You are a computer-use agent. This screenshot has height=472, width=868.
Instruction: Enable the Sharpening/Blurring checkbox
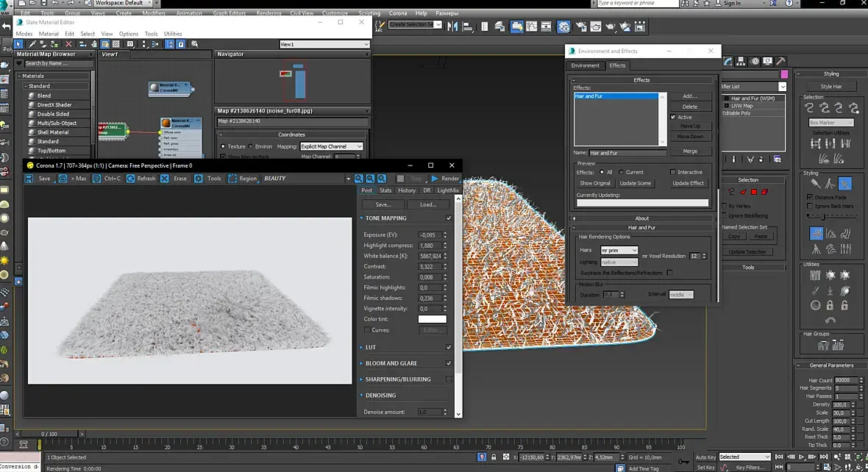[449, 379]
